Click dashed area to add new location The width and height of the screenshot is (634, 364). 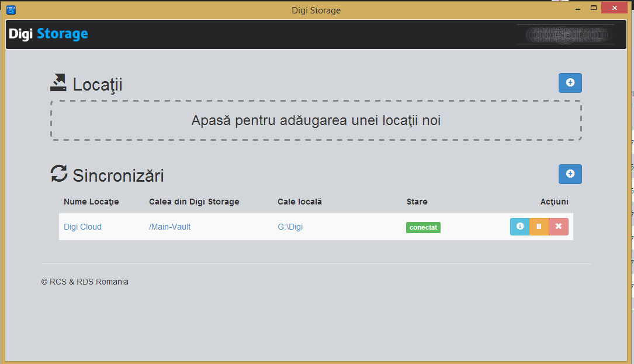coord(316,120)
